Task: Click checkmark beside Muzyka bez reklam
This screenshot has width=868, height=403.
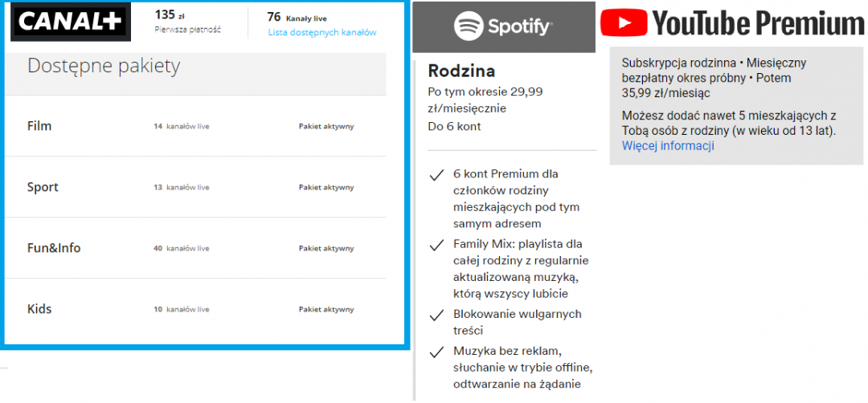Action: [x=437, y=352]
